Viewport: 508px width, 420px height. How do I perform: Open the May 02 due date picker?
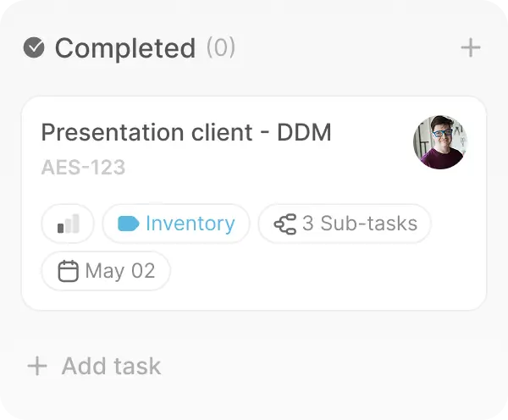tap(106, 271)
